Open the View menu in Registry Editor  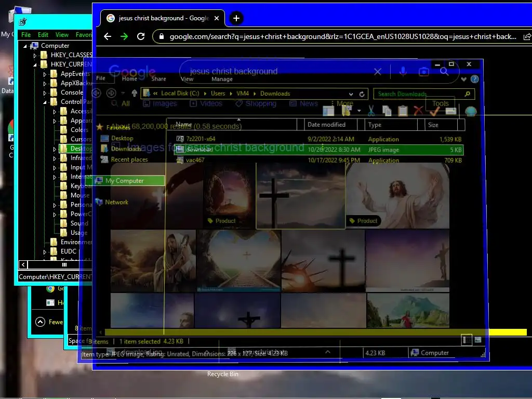[x=62, y=35]
